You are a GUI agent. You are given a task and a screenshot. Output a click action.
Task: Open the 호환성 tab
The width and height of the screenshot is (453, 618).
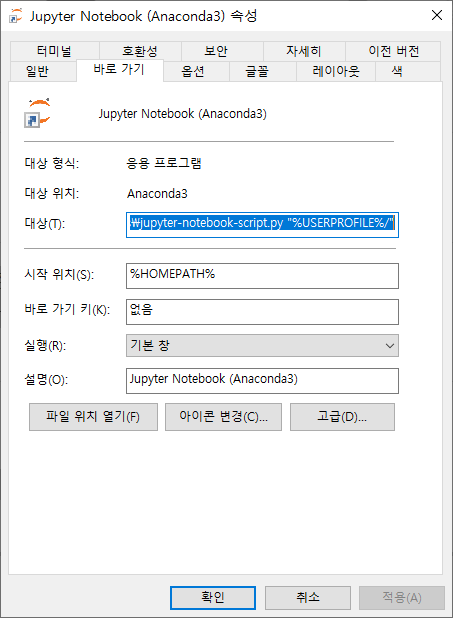coord(140,51)
